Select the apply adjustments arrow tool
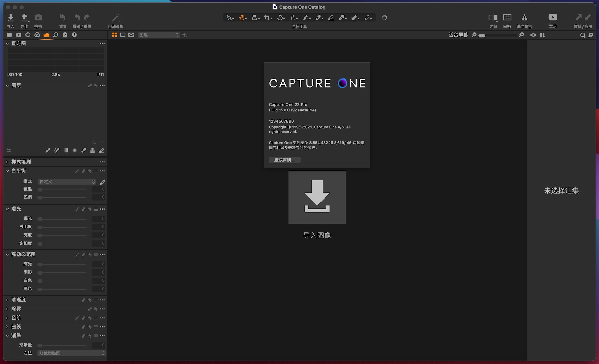 tap(355, 18)
